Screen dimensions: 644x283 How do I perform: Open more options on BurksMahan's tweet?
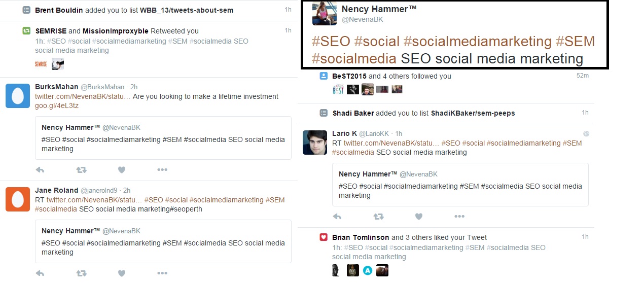(x=162, y=170)
